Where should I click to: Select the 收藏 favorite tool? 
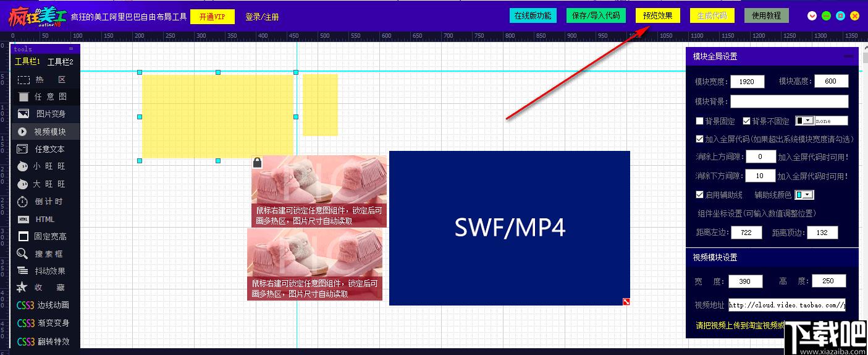[45, 288]
